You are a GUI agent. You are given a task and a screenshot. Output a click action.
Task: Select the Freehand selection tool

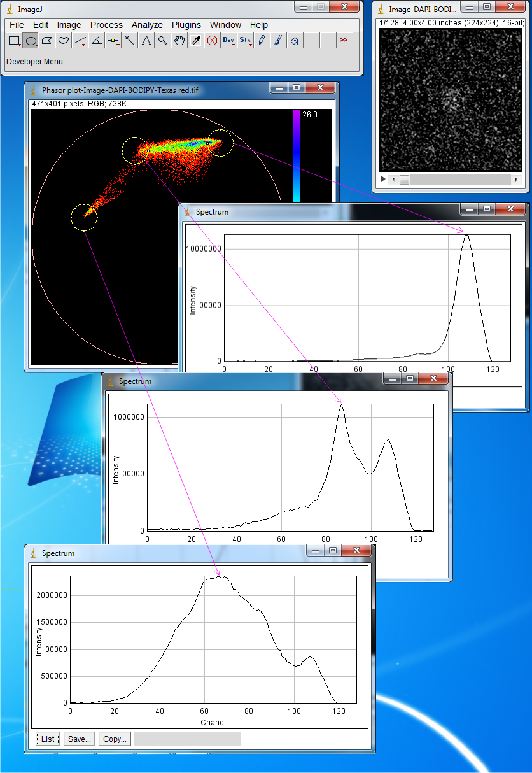click(x=64, y=41)
